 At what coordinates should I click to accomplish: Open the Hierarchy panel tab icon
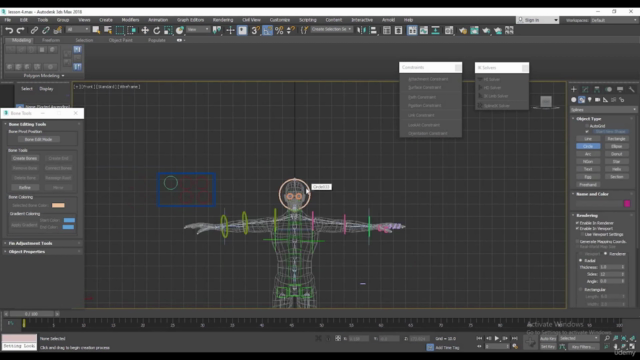coord(597,89)
